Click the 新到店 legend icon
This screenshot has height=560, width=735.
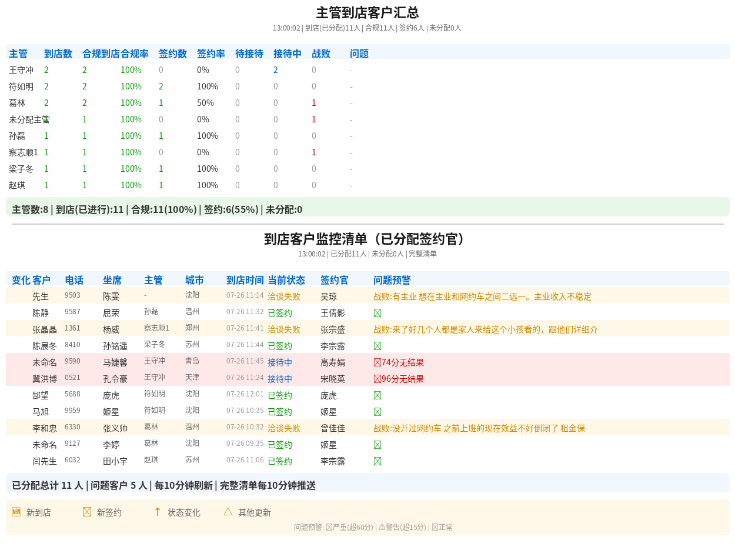click(16, 512)
